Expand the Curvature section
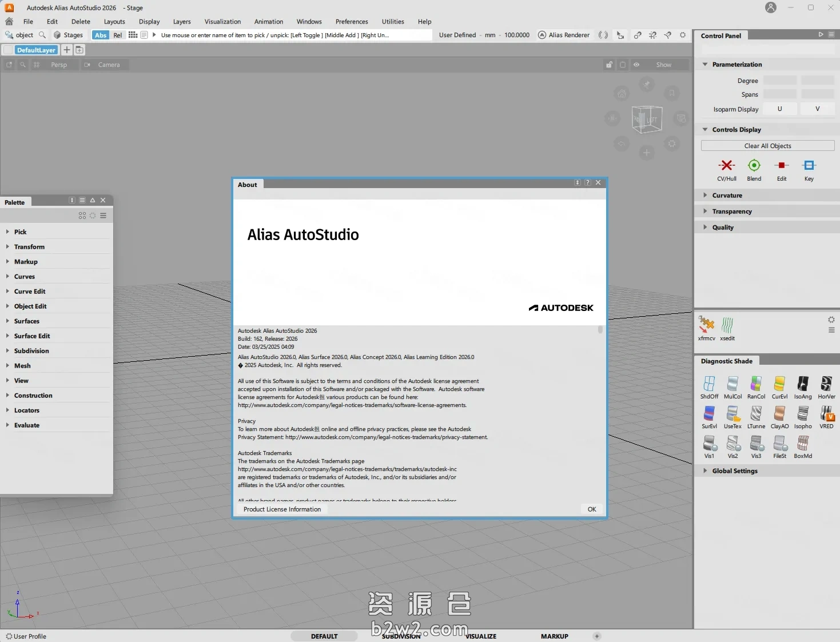The image size is (840, 642). coord(727,196)
